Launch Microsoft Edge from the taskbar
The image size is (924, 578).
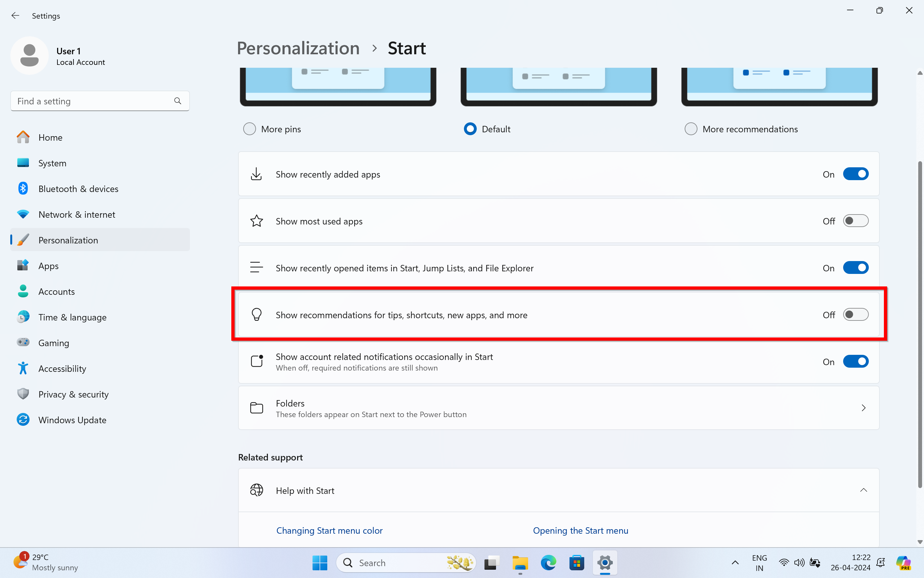pyautogui.click(x=548, y=563)
